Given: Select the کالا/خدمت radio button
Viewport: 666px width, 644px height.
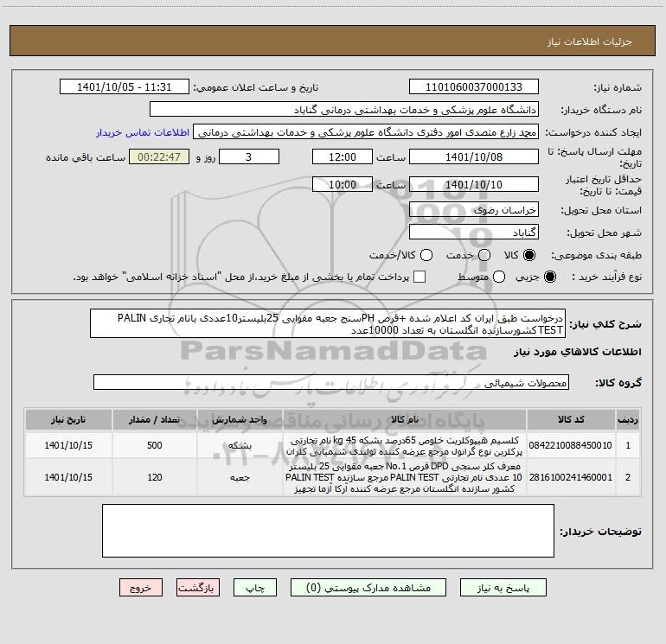Looking at the screenshot, I should [426, 255].
